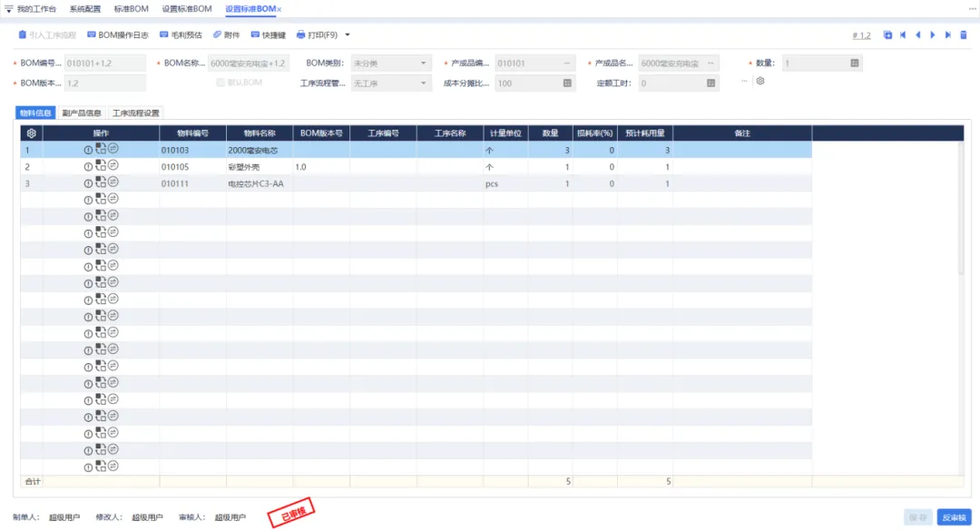The height and width of the screenshot is (531, 980).
Task: Click the copy/new record icon beside #1.2
Action: coord(887,34)
